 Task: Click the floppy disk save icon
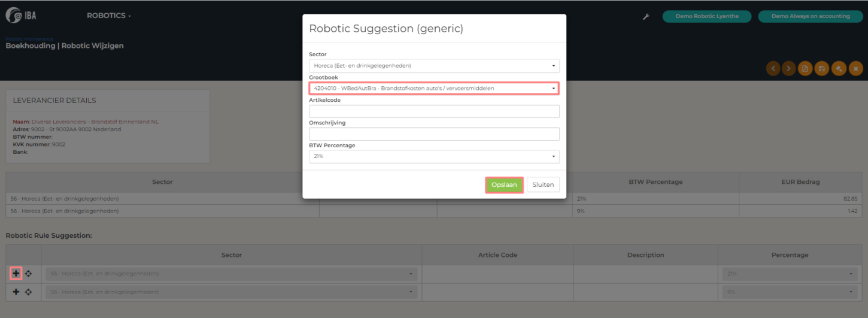[823, 69]
